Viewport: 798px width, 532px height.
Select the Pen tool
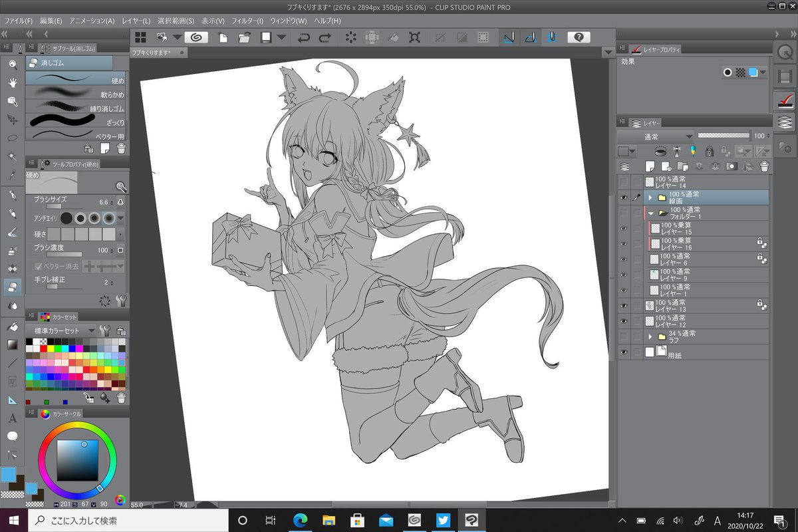point(12,196)
